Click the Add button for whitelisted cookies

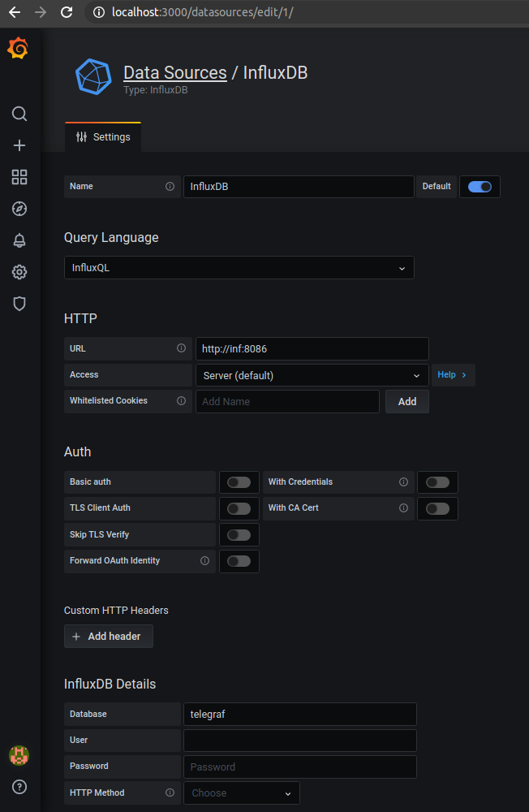[407, 401]
